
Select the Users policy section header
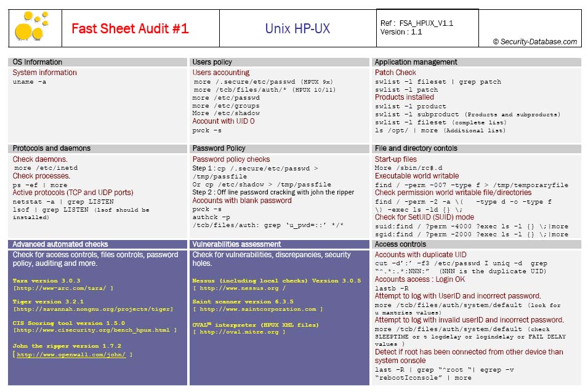[x=280, y=62]
